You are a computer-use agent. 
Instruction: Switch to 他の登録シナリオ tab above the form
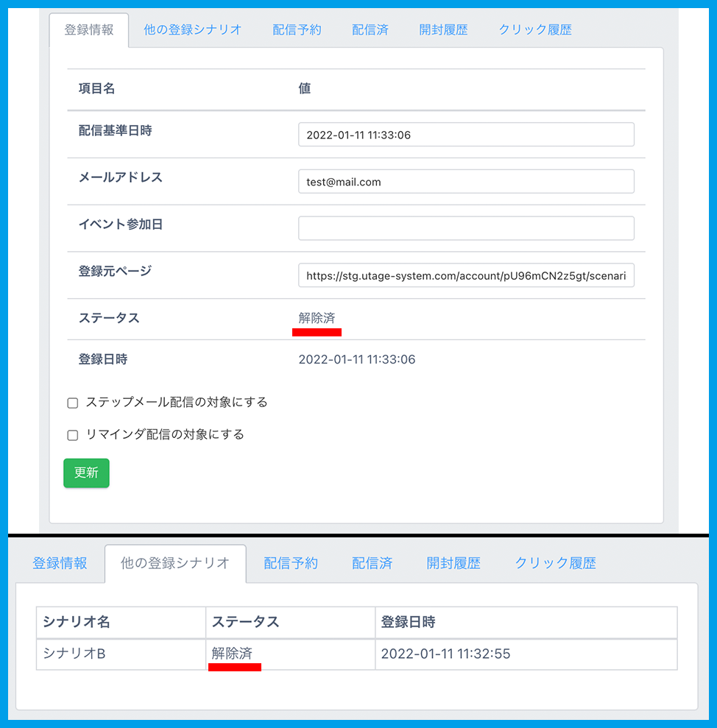pyautogui.click(x=193, y=30)
